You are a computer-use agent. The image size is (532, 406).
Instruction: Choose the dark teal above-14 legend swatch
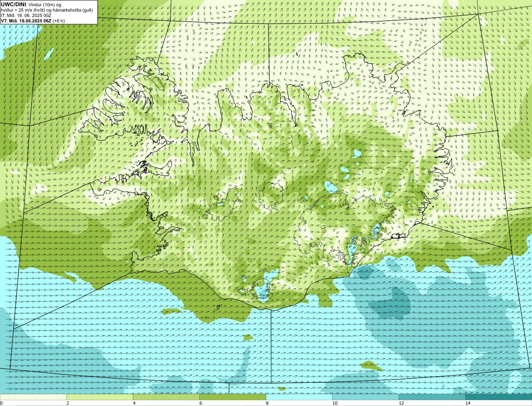499,397
